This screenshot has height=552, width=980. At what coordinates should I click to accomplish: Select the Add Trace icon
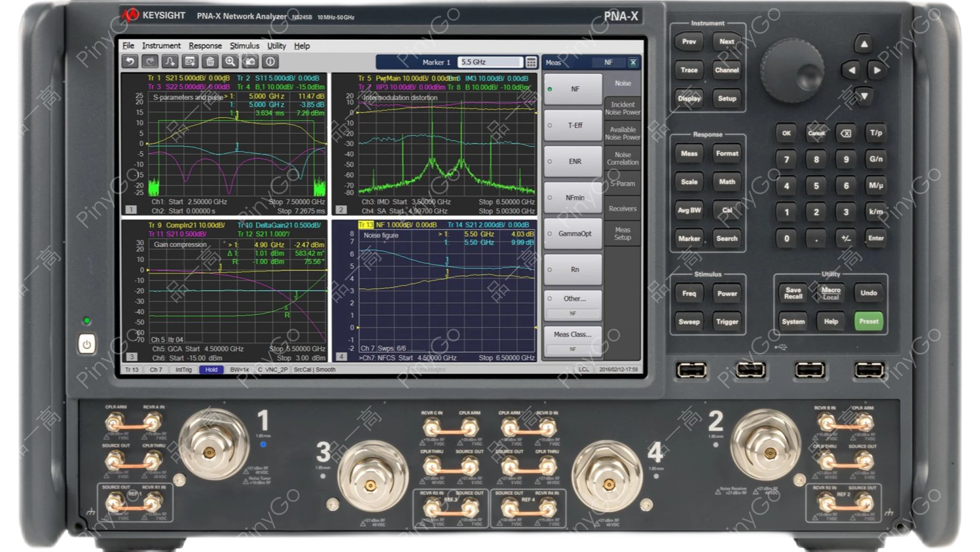pyautogui.click(x=170, y=61)
